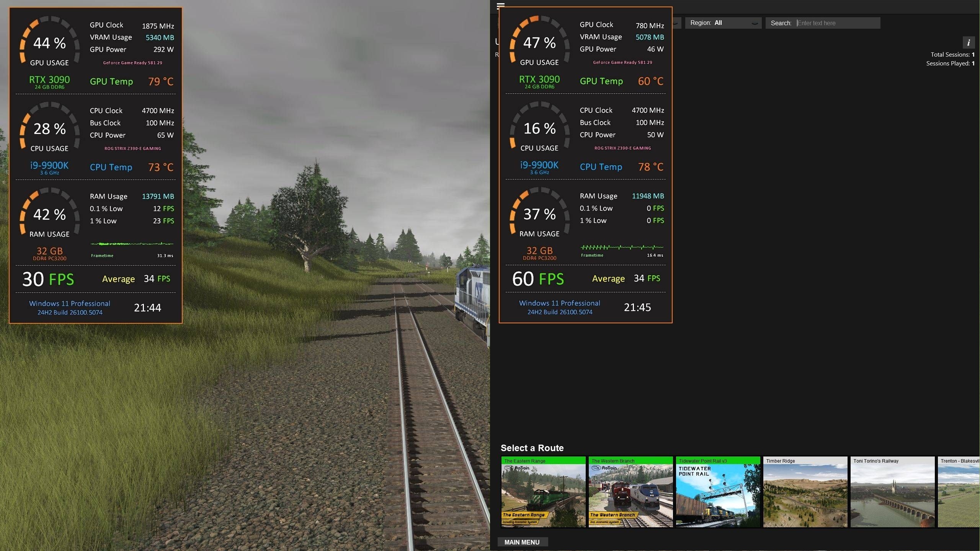Select the Trenton - Blakesville route thumbnail
Viewport: 980px width, 551px height.
click(959, 492)
